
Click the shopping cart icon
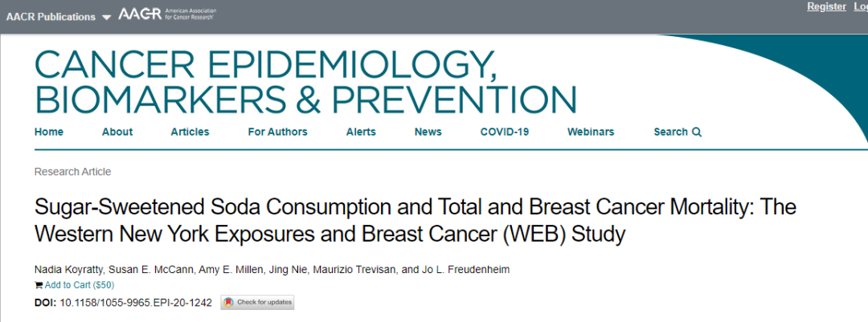[x=39, y=286]
